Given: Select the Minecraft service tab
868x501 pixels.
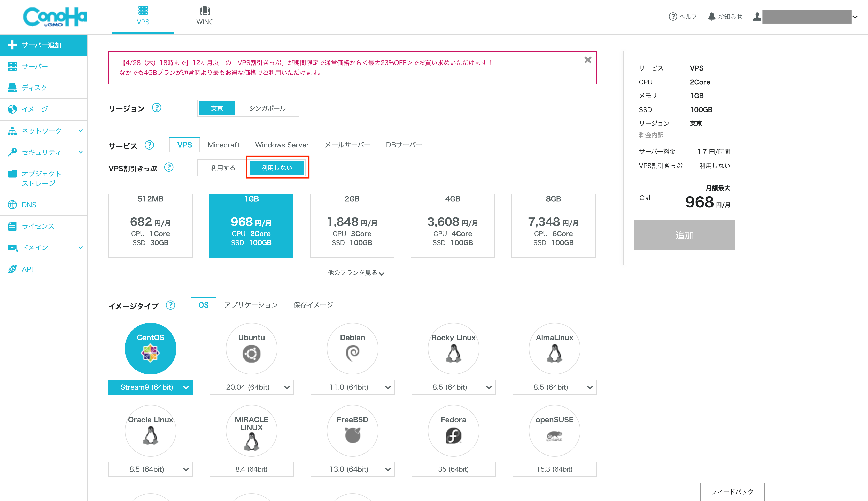Looking at the screenshot, I should pyautogui.click(x=223, y=145).
